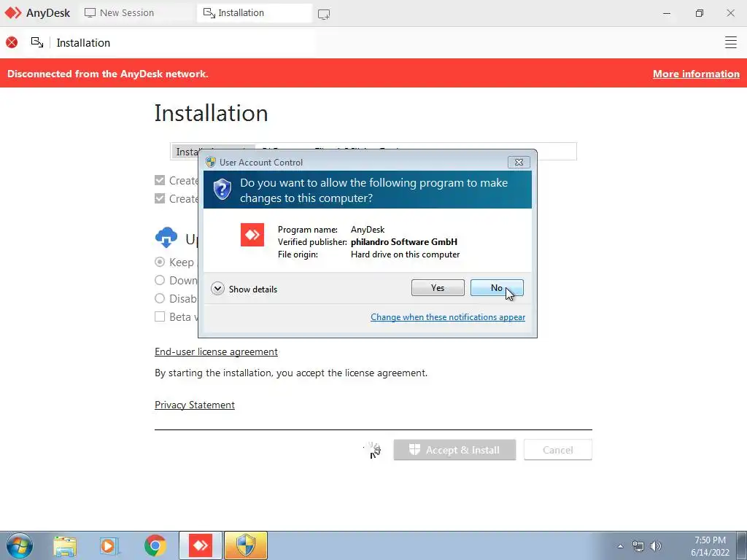Restore down the AnyDesk window
The image size is (747, 560).
pos(699,13)
